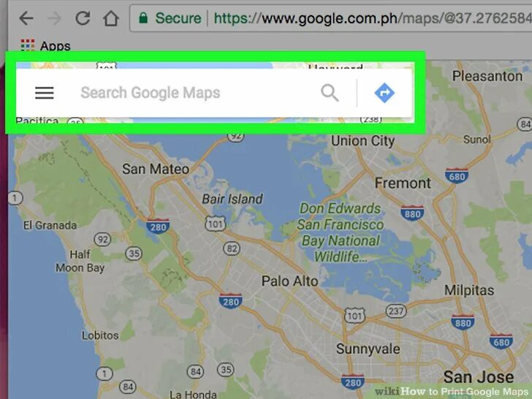Select Don Edwards Wildlife refuge label
532x399 pixels.
[341, 232]
